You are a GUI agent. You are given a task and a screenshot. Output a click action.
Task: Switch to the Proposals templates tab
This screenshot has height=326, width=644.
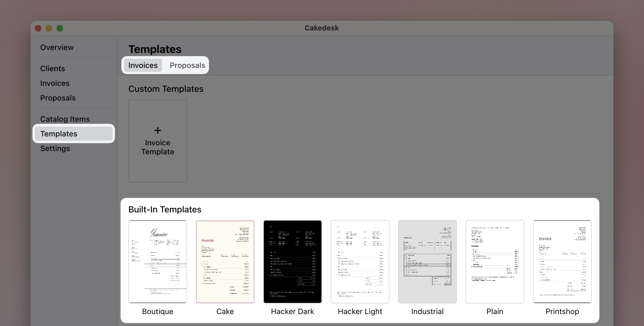(x=187, y=65)
